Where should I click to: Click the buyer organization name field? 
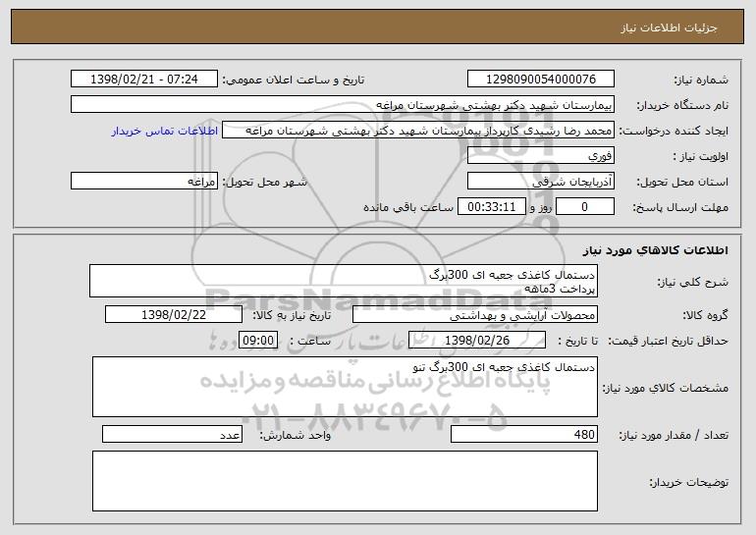click(343, 105)
